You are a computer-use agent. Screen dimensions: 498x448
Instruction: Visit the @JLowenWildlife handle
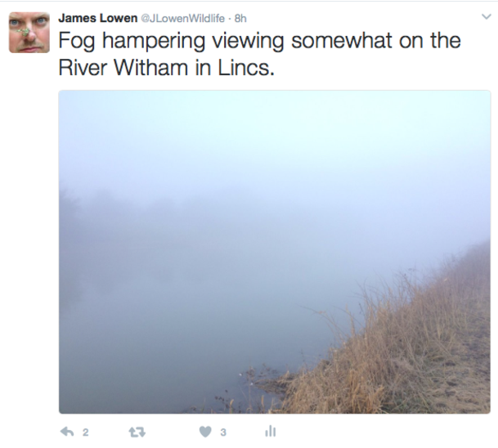pos(182,19)
